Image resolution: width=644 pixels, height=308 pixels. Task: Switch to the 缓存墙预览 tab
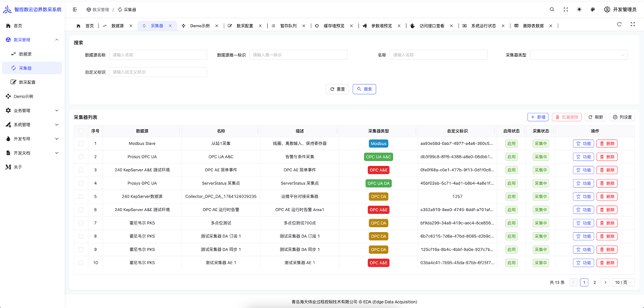(x=333, y=26)
